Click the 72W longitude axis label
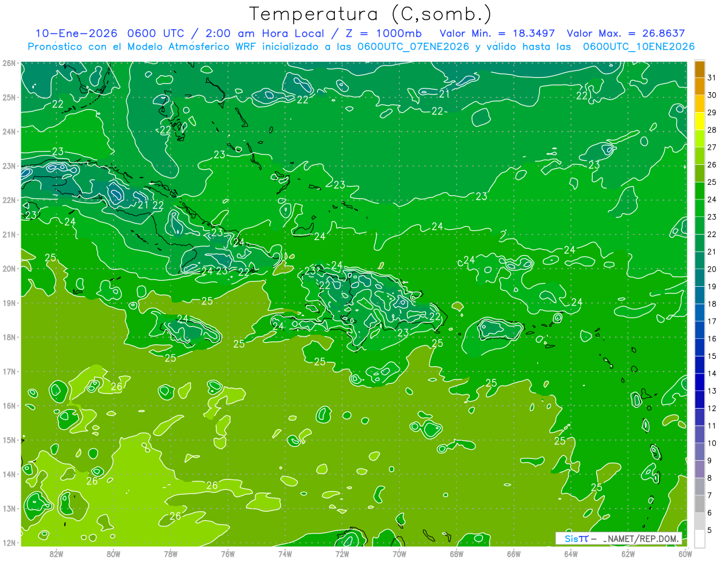The height and width of the screenshot is (562, 728). pos(342,554)
